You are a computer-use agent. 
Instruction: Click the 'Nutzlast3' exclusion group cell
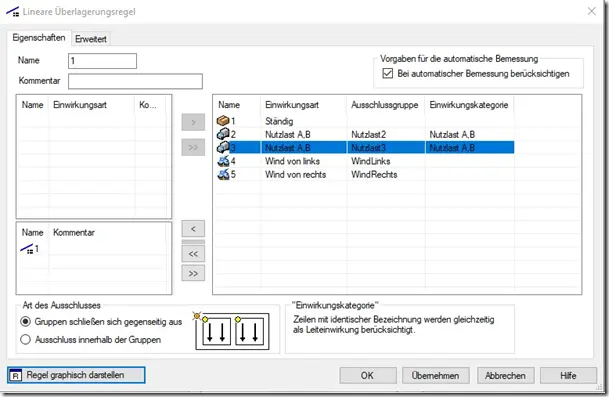[368, 148]
